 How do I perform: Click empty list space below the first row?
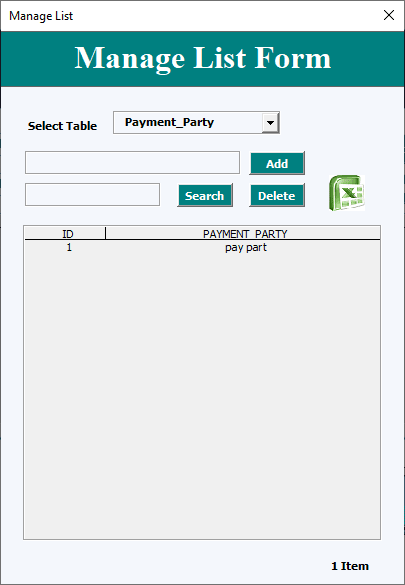tap(202, 395)
